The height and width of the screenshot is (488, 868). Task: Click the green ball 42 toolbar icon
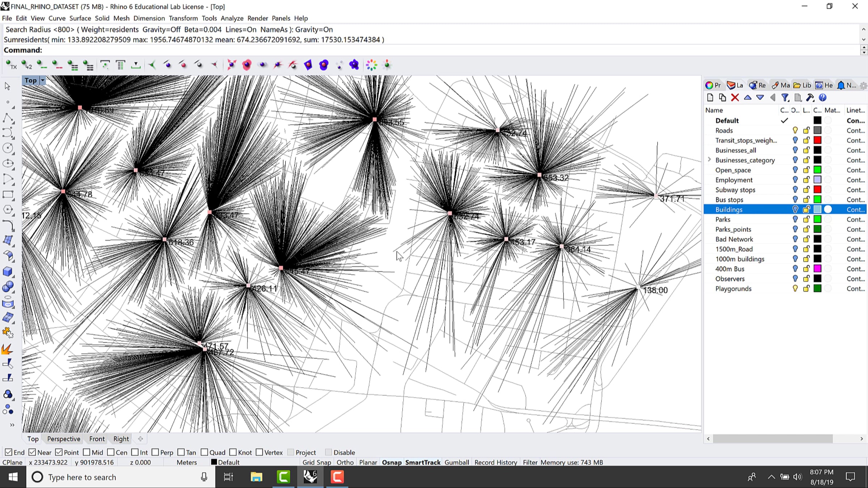(x=27, y=65)
